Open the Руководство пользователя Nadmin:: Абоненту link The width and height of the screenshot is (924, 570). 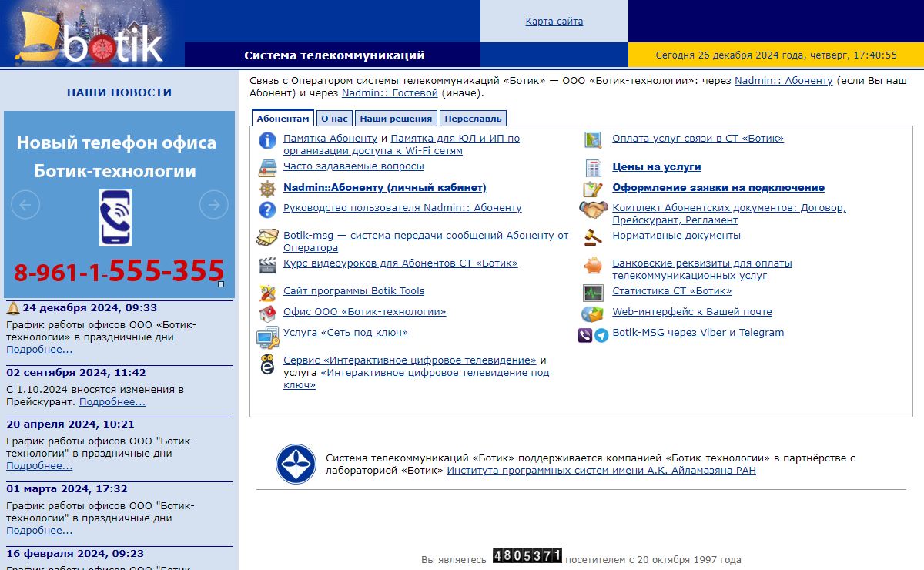tap(403, 208)
